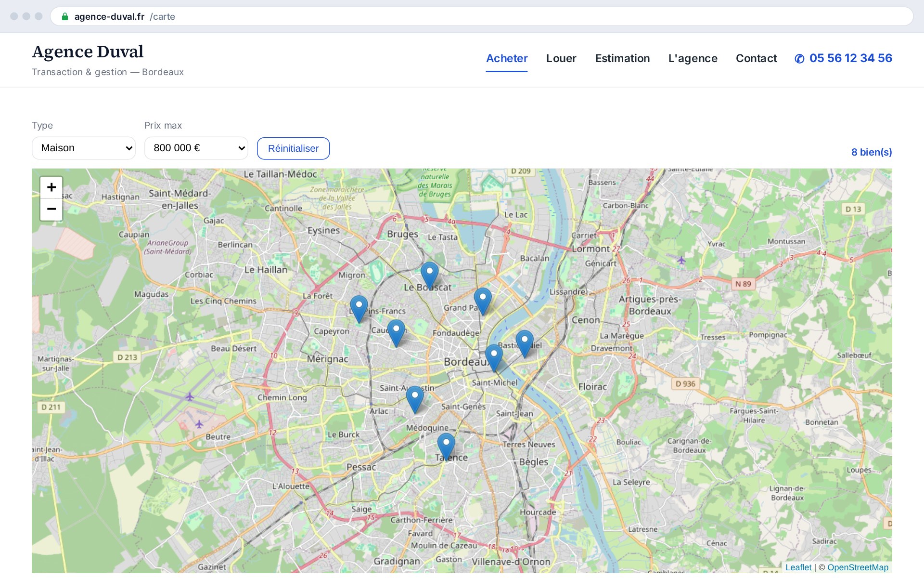
Task: Open the pin near Les Pins-Francs
Action: (x=359, y=309)
